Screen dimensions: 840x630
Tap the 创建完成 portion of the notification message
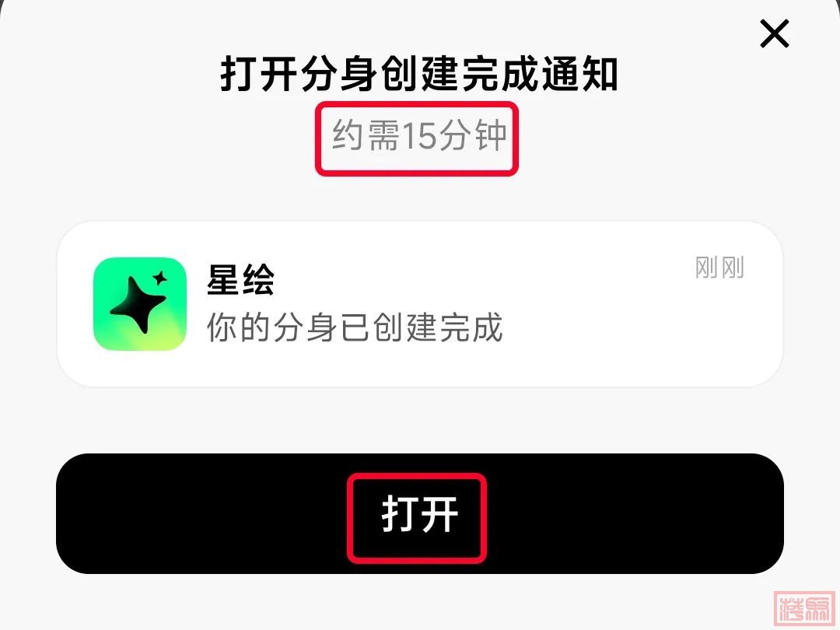[x=438, y=327]
